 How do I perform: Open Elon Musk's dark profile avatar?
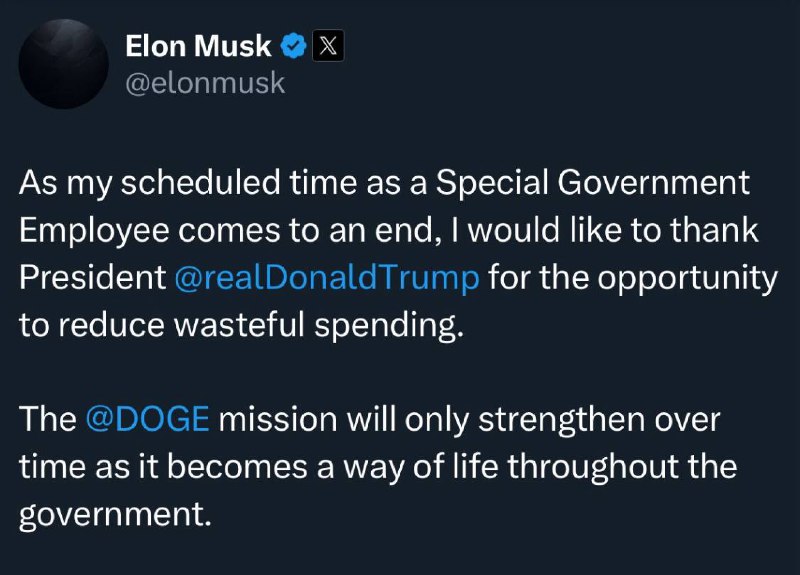coord(64,64)
